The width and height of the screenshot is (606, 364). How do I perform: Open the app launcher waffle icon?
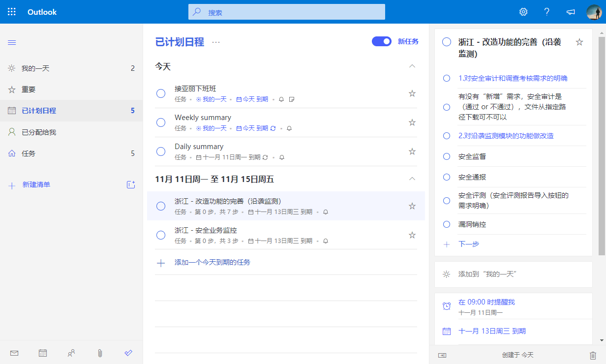(12, 12)
